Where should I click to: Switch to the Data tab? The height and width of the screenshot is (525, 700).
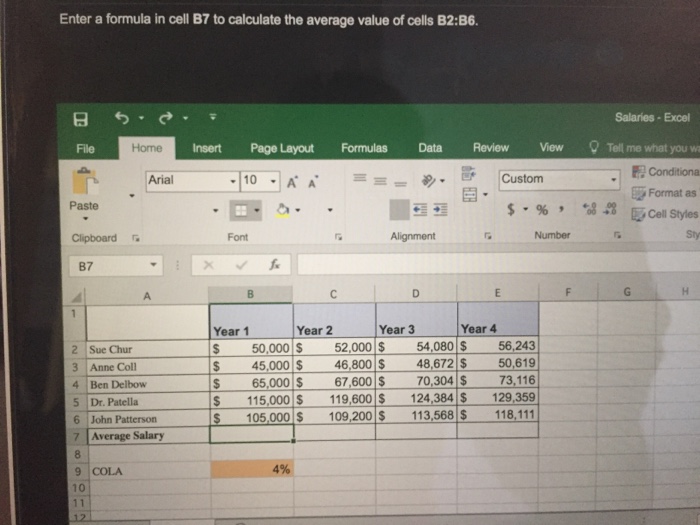[x=430, y=148]
